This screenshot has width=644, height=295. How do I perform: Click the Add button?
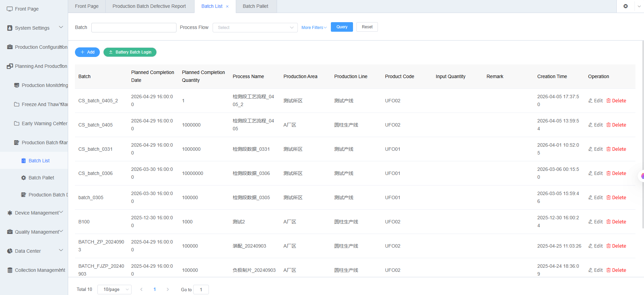(87, 52)
